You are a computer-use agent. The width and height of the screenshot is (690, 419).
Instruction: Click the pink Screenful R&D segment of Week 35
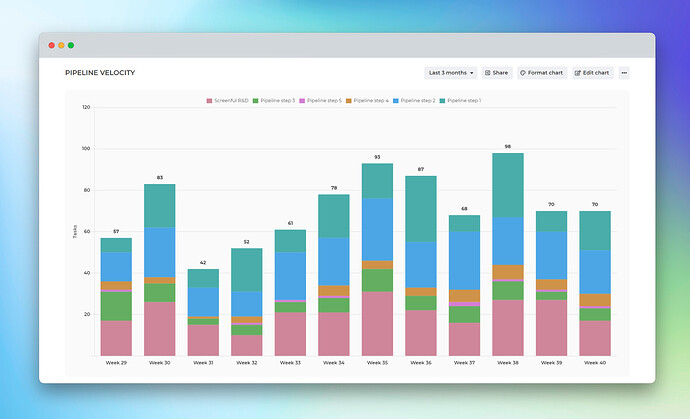click(377, 323)
